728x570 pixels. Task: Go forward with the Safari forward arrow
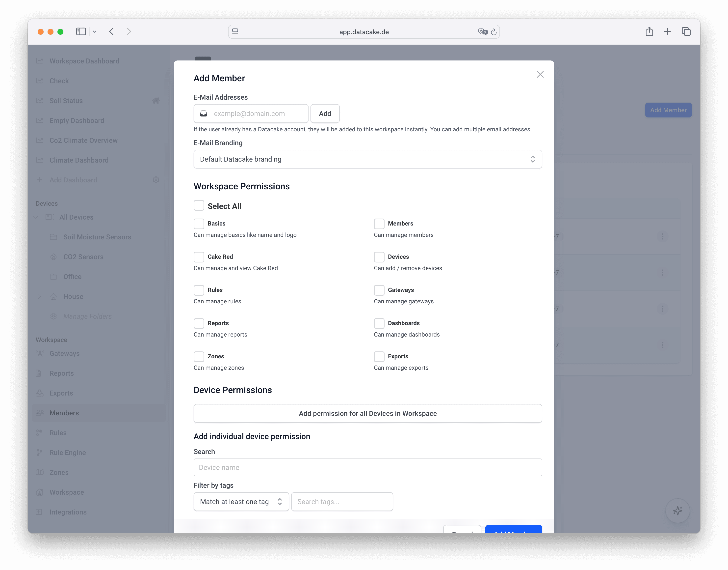tap(129, 32)
